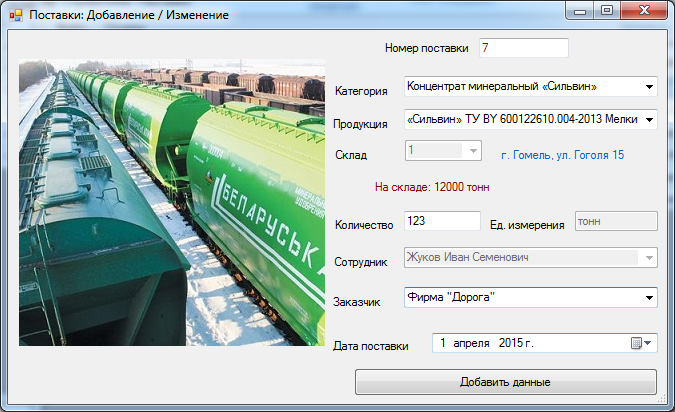Click the window resize grip at the corner

(662, 399)
